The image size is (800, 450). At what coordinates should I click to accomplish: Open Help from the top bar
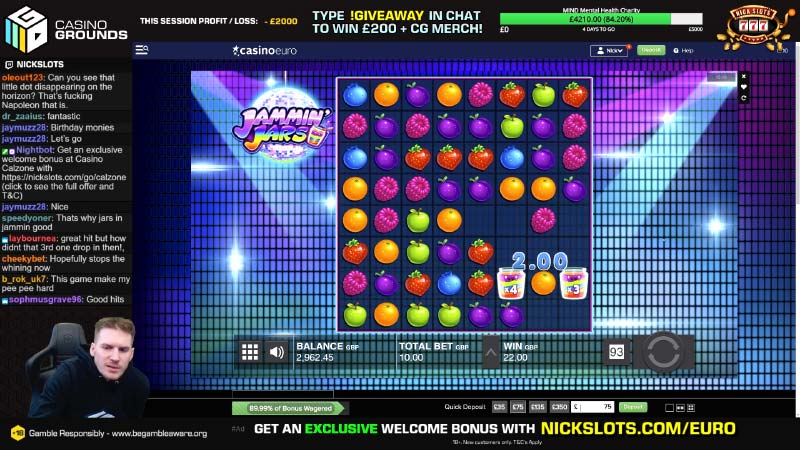[684, 51]
